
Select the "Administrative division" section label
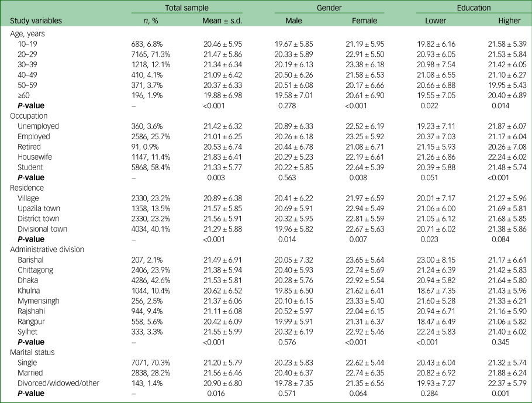click(x=48, y=249)
